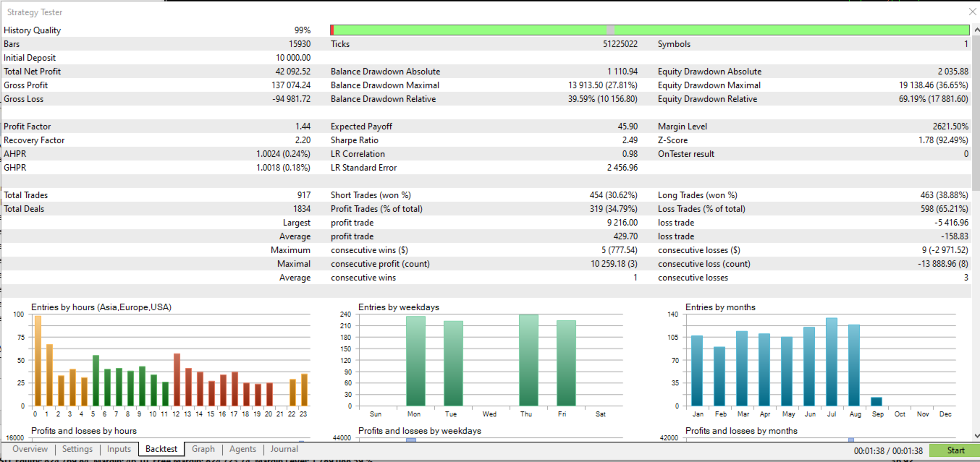Select the Entries by weekdays chart title
980x462 pixels.
[x=399, y=307]
